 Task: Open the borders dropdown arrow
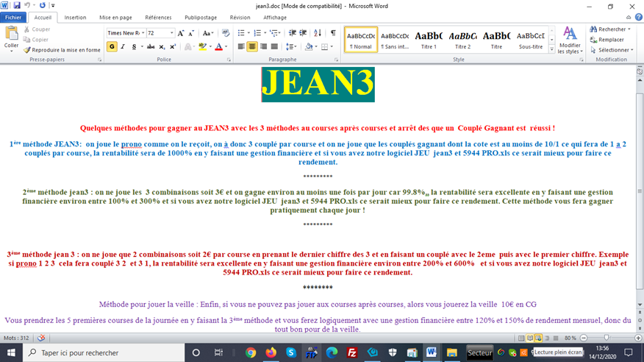(332, 46)
